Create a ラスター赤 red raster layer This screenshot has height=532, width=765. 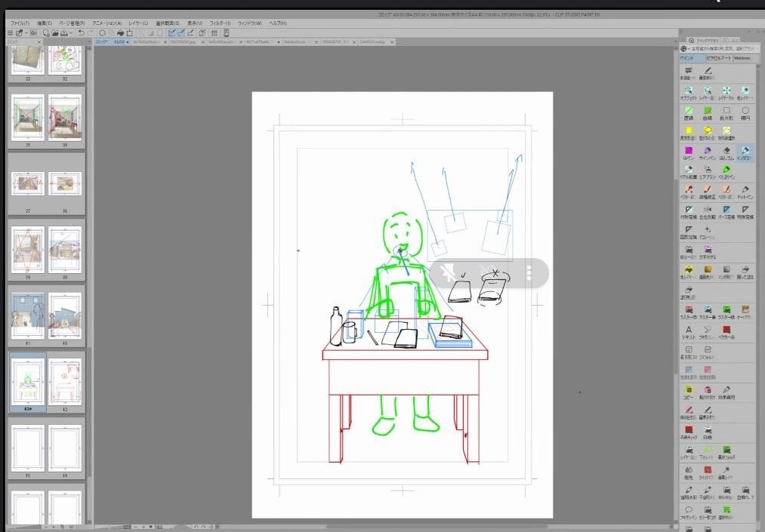pyautogui.click(x=689, y=312)
